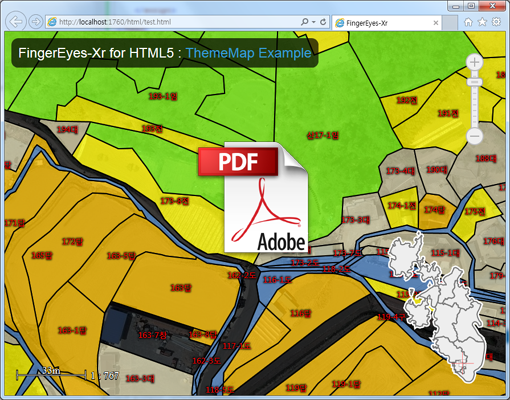Click the parcel label 119답
The image size is (510, 400).
coord(296,388)
